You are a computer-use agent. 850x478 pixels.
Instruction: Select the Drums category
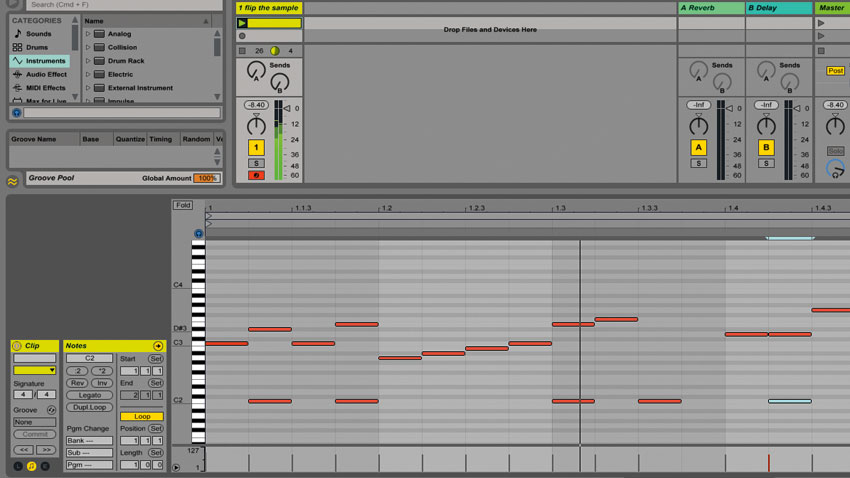tap(37, 47)
